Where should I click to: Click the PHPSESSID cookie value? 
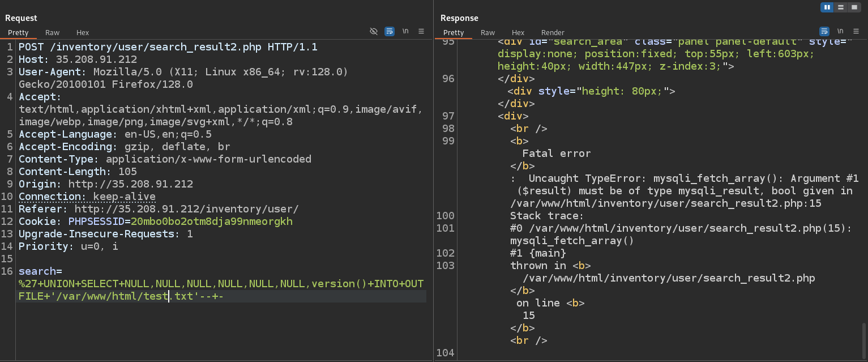pyautogui.click(x=212, y=221)
